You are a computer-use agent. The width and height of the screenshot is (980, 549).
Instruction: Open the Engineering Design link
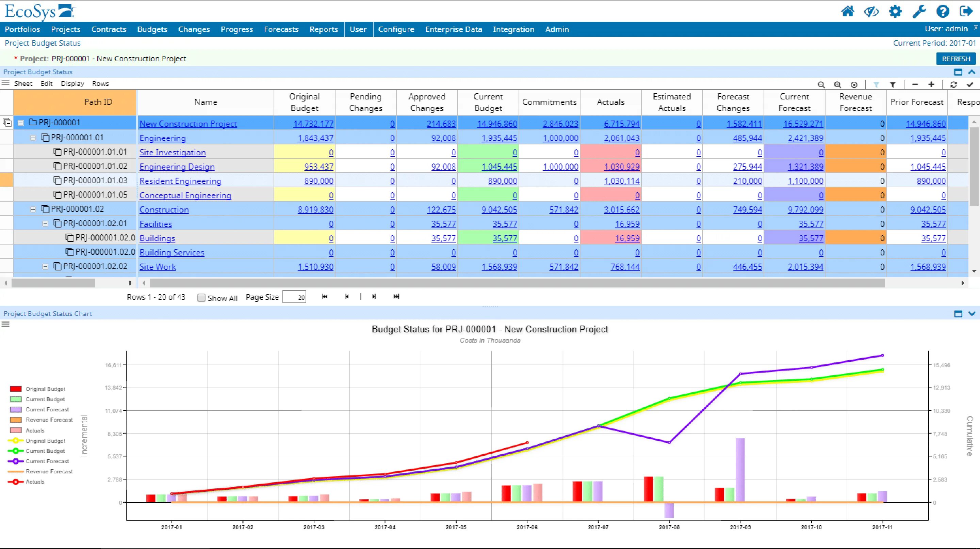(177, 167)
